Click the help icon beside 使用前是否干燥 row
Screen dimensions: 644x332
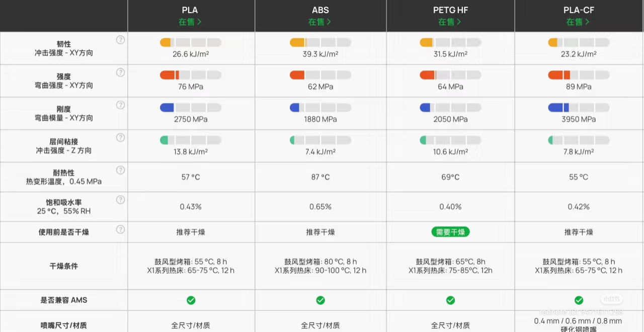(120, 229)
